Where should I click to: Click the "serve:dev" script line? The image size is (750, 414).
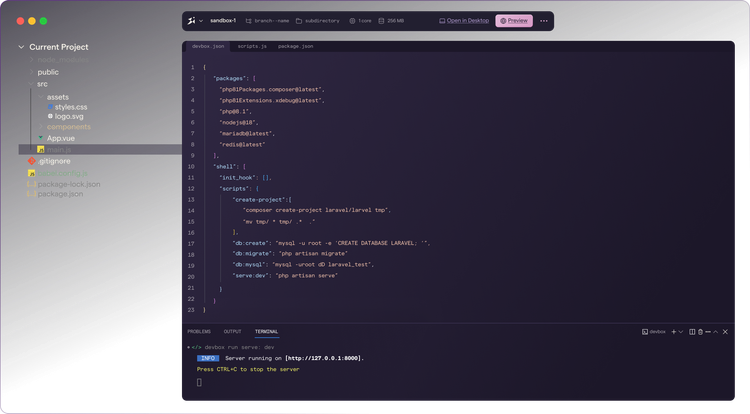coord(285,276)
